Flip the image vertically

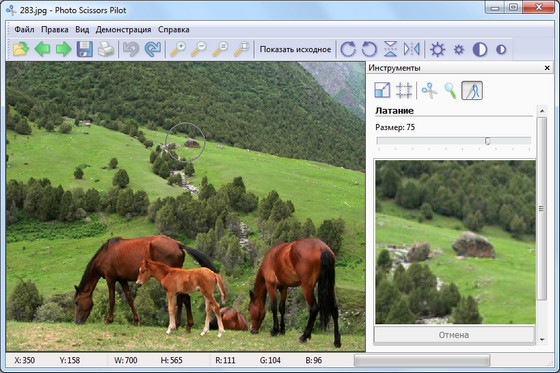(x=390, y=49)
